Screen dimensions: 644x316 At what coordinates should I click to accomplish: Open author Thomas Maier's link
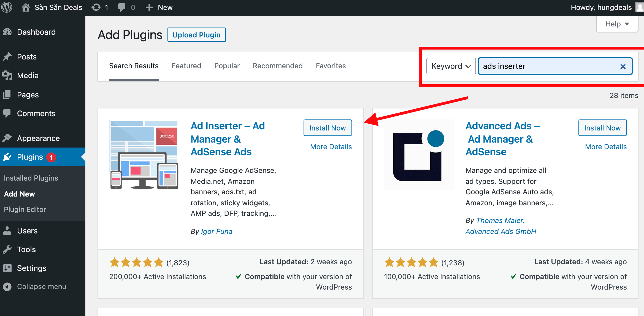pos(500,220)
